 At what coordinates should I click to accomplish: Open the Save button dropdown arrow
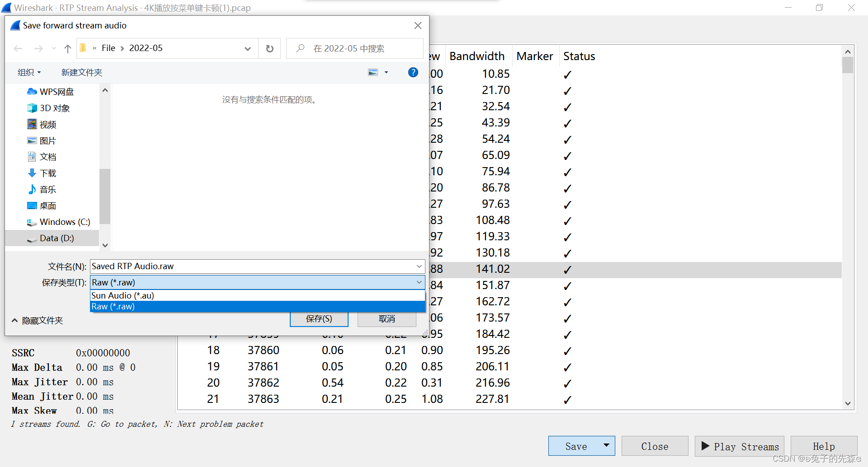pyautogui.click(x=607, y=446)
